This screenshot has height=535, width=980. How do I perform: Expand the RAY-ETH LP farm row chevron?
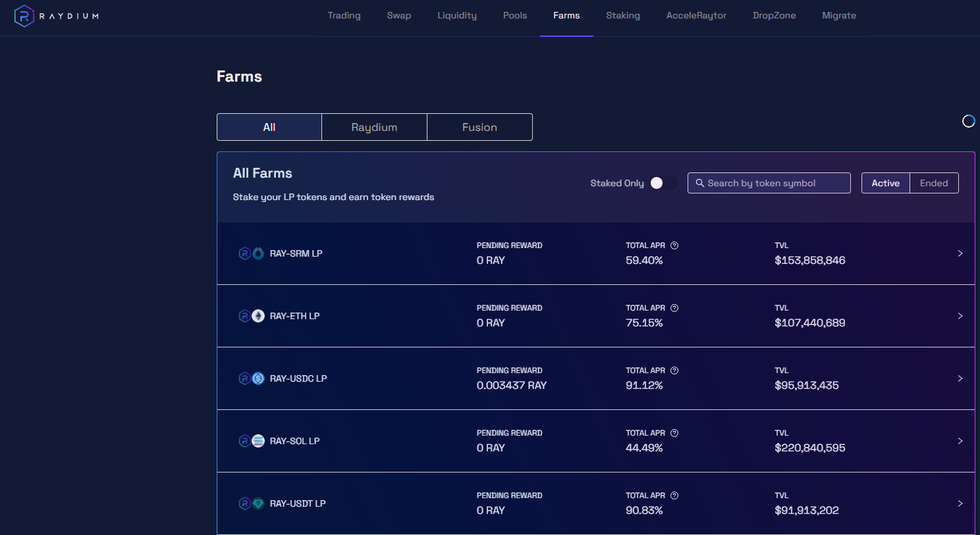tap(960, 316)
